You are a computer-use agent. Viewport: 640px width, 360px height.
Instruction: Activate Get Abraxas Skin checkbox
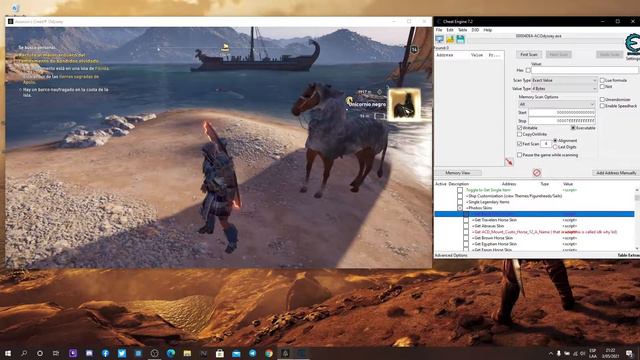[466, 226]
